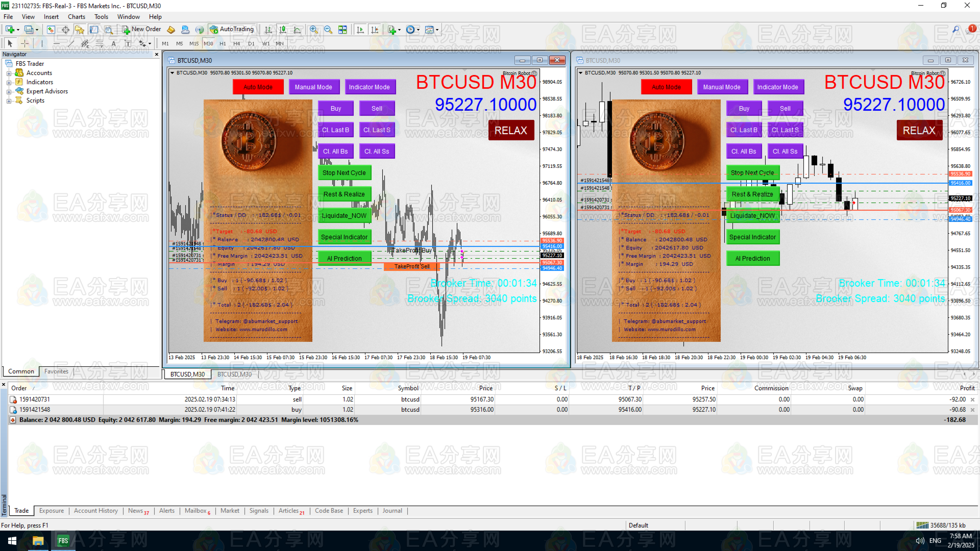Click the Zoom Out magnifier icon
Image resolution: width=980 pixels, height=551 pixels.
pyautogui.click(x=328, y=30)
